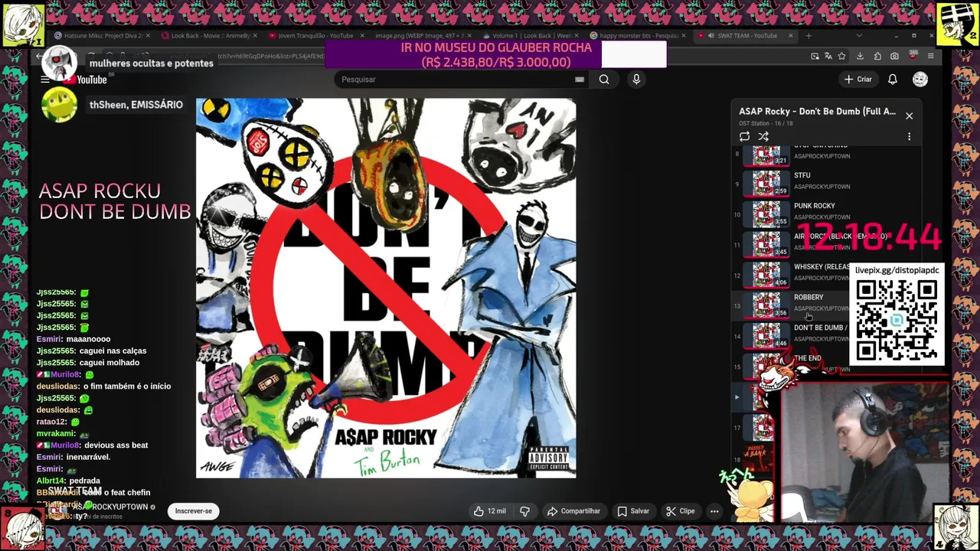Open the browser application menu

tap(930, 57)
